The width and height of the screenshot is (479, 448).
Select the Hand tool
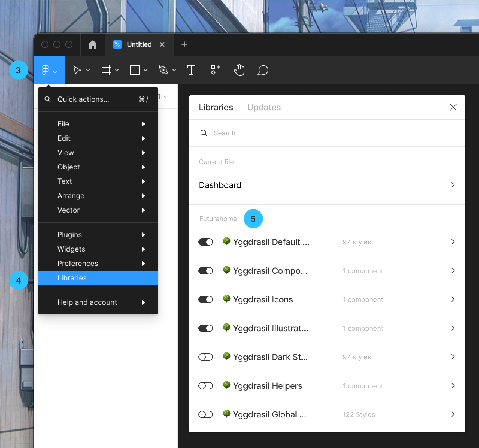239,70
